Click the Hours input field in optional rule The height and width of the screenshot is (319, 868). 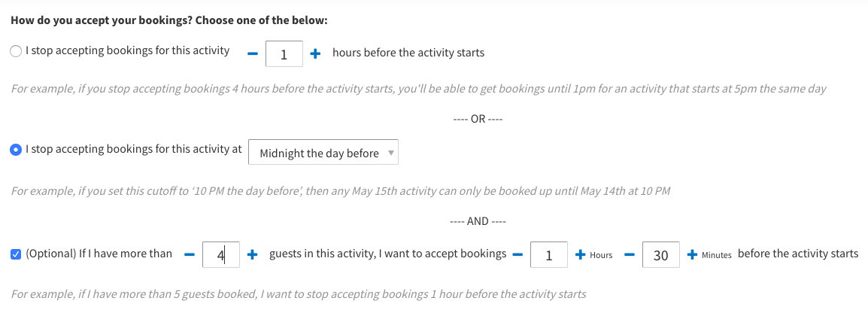(x=549, y=255)
